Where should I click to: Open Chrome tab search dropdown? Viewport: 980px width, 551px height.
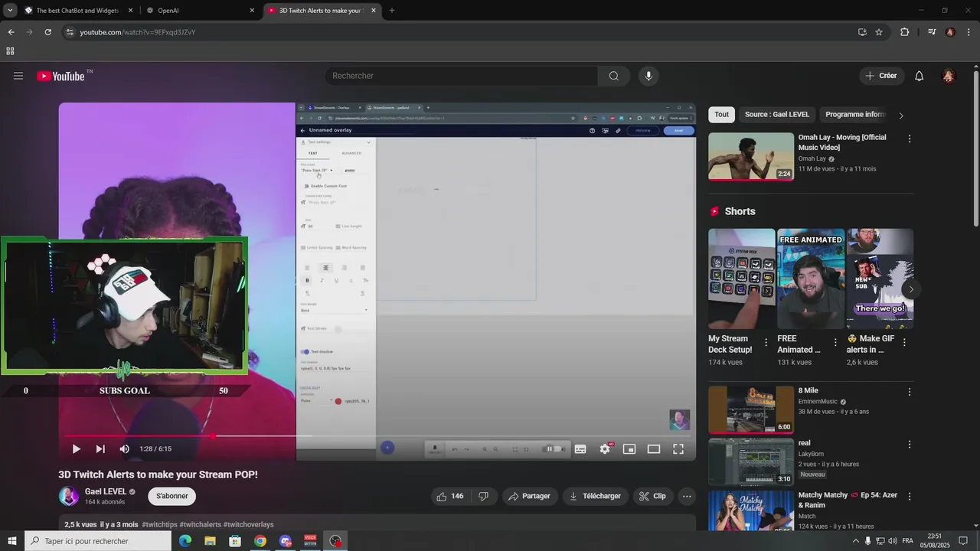click(x=10, y=11)
